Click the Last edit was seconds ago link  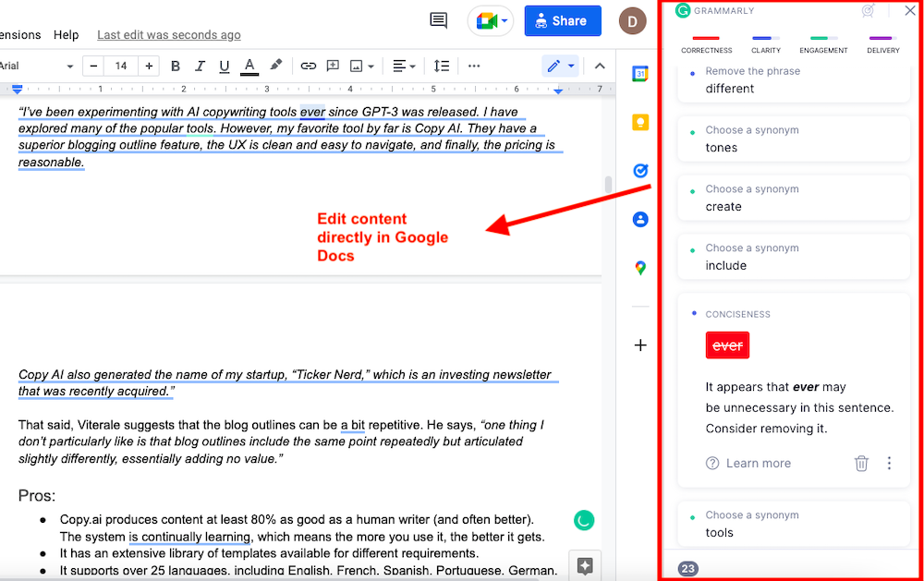pyautogui.click(x=168, y=35)
